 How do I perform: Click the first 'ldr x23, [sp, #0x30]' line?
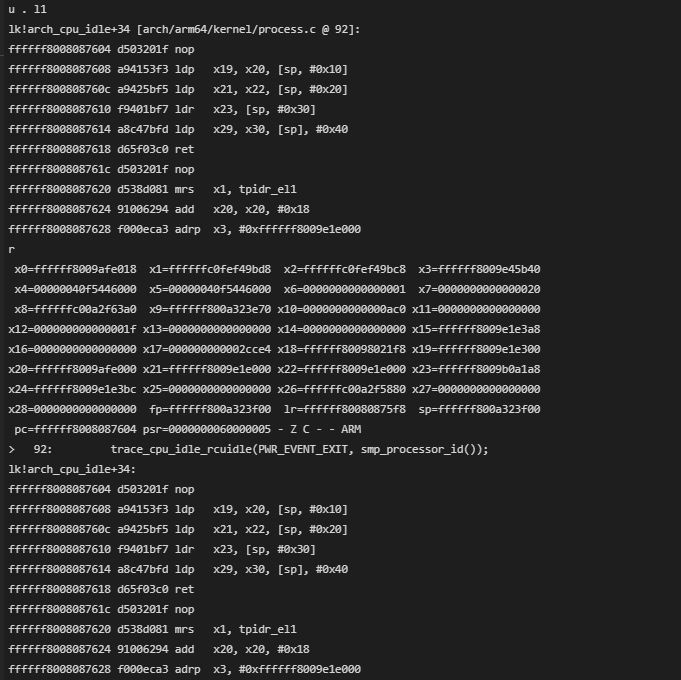(162, 109)
